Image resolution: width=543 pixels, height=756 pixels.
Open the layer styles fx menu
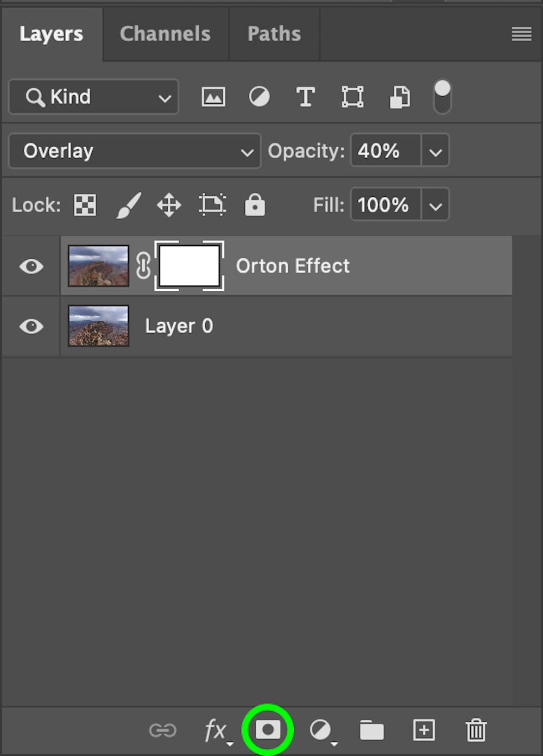pyautogui.click(x=216, y=730)
